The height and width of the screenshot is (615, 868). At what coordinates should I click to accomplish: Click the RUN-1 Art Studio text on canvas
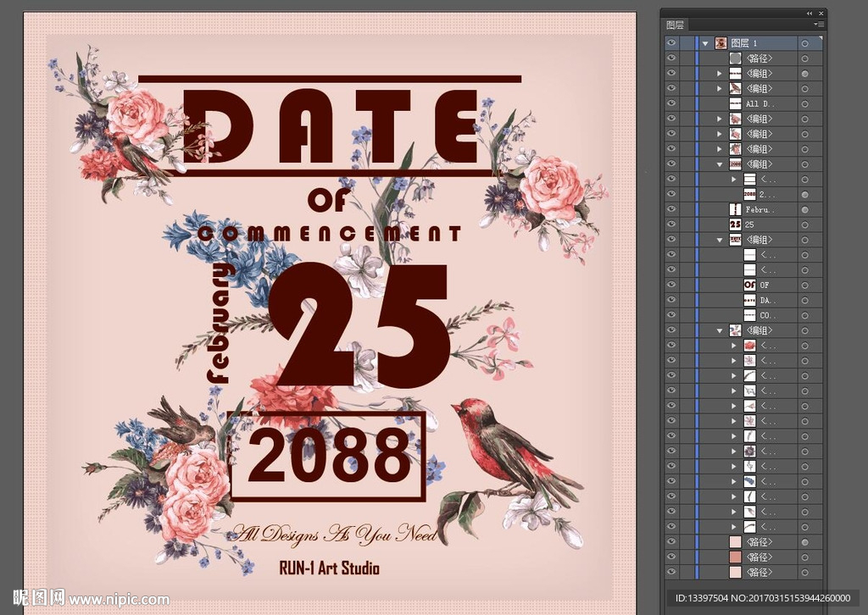click(329, 568)
